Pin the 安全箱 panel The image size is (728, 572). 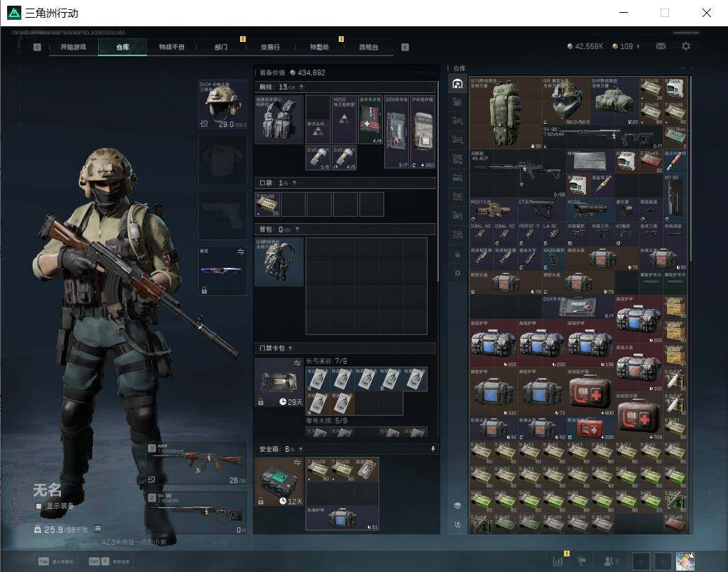click(x=433, y=449)
